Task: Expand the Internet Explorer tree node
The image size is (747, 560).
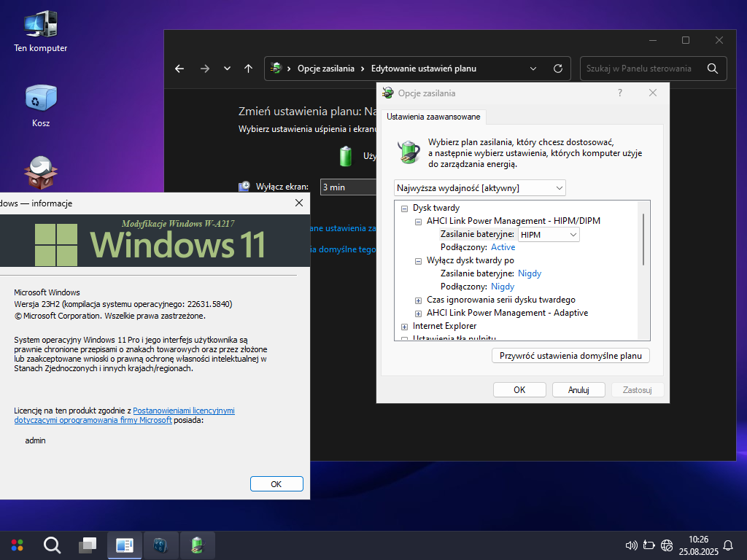Action: click(404, 326)
